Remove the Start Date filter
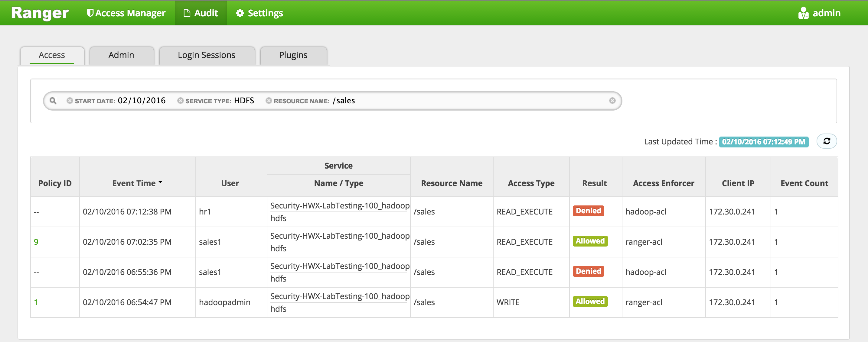 tap(70, 101)
